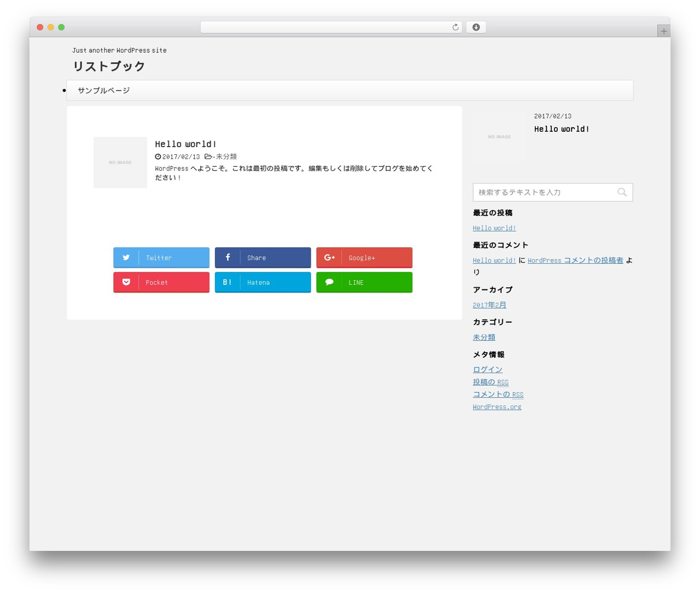Open the browser downloads button

(x=476, y=27)
